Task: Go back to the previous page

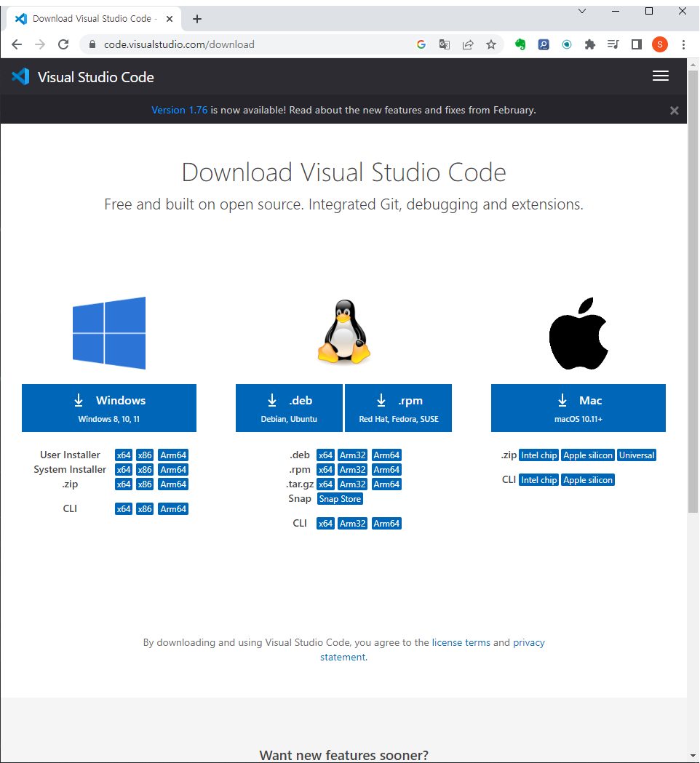Action: (x=17, y=45)
